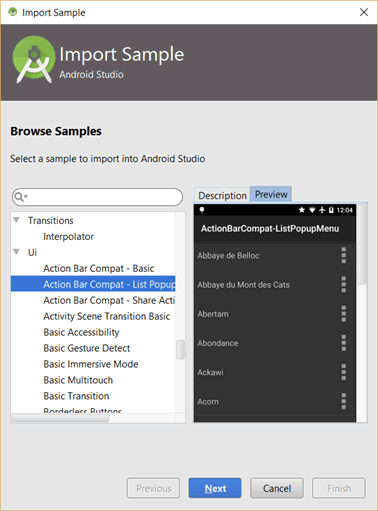378x511 pixels.
Task: Click the Next button
Action: coord(215,488)
